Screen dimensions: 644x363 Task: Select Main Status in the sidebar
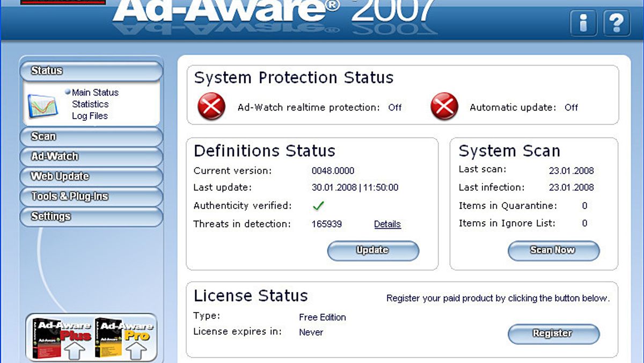(x=95, y=92)
